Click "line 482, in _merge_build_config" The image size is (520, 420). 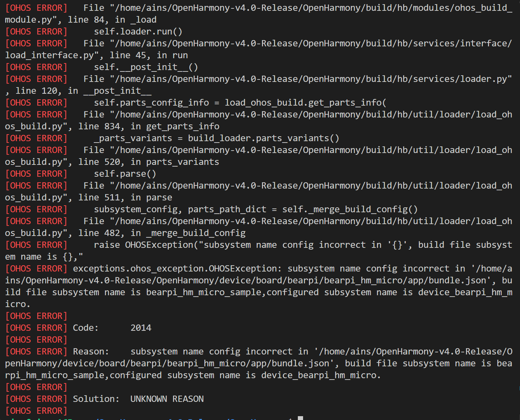[162, 233]
